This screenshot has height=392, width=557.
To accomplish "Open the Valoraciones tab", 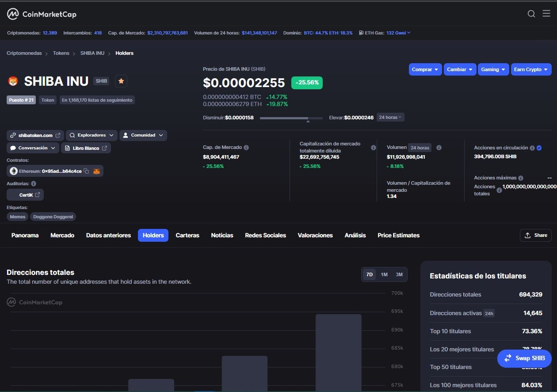I will 315,235.
